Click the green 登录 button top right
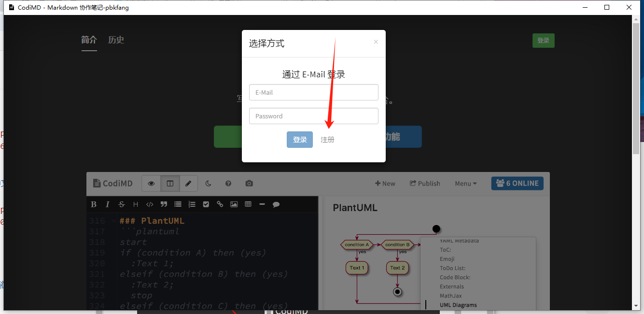Viewport: 644px width, 314px height. (544, 41)
